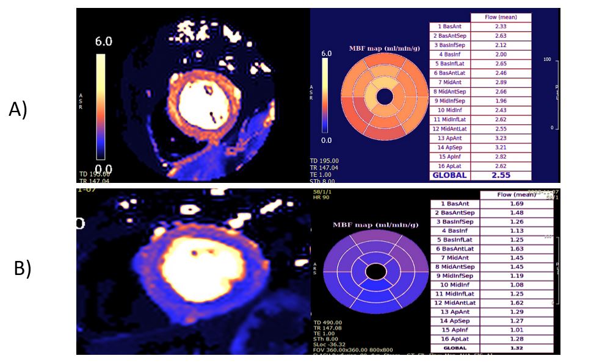Viewport: 591px width, 364px height.
Task: Select the "Flow (mean)" header in panel B table
Action: coord(517,195)
